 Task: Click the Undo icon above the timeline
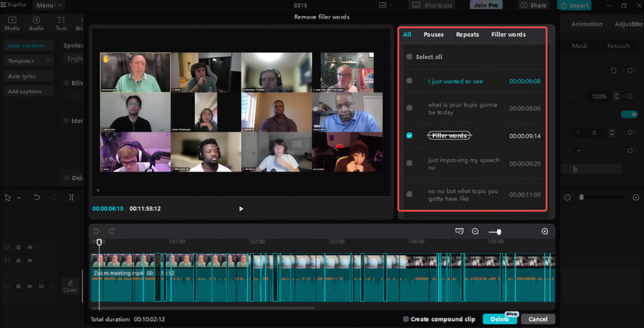[x=95, y=232]
